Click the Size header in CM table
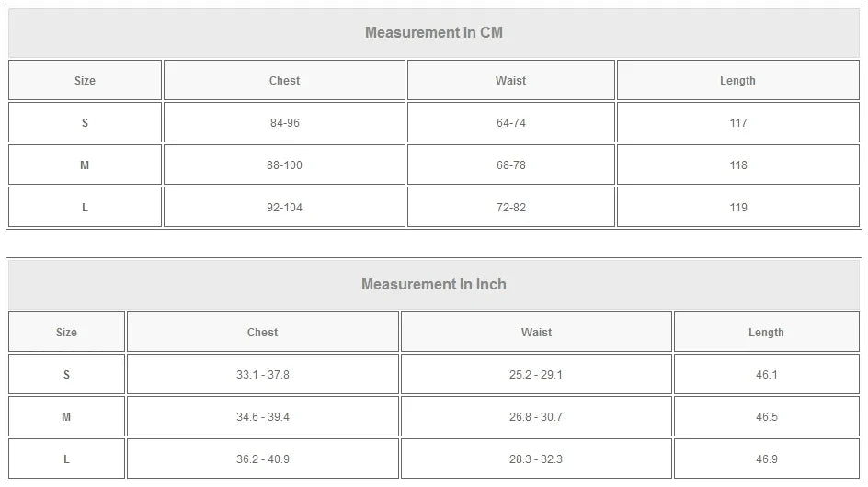 [x=85, y=81]
